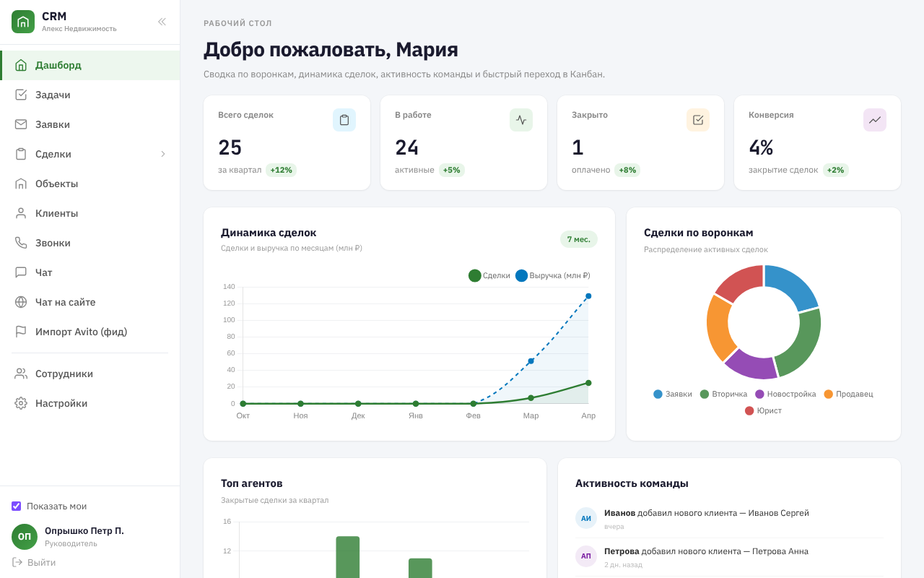924x578 pixels.
Task: Open Объекты via the building icon
Action: [x=21, y=183]
